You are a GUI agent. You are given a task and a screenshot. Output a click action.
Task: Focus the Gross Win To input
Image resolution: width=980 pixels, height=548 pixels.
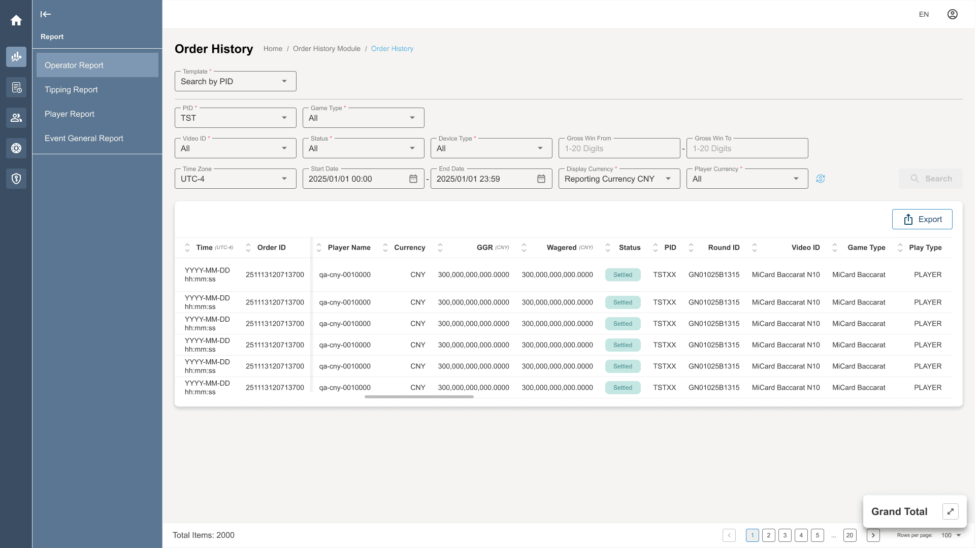(x=747, y=148)
